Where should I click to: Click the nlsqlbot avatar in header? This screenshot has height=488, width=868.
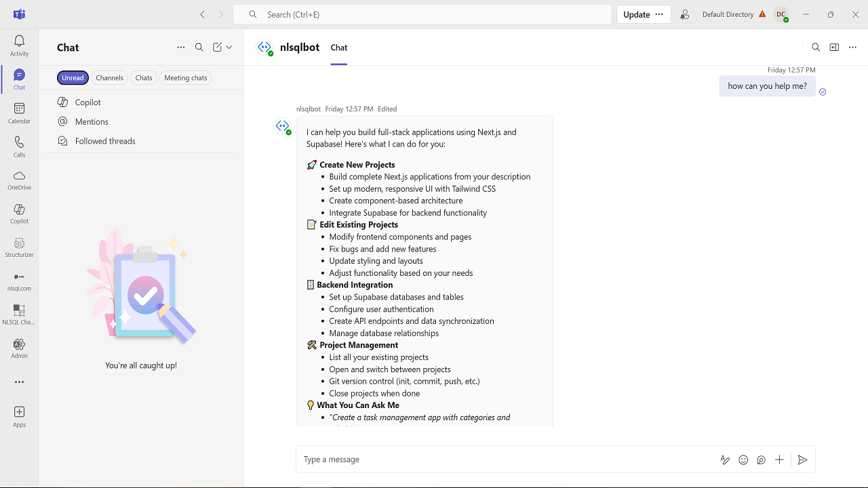pos(264,47)
